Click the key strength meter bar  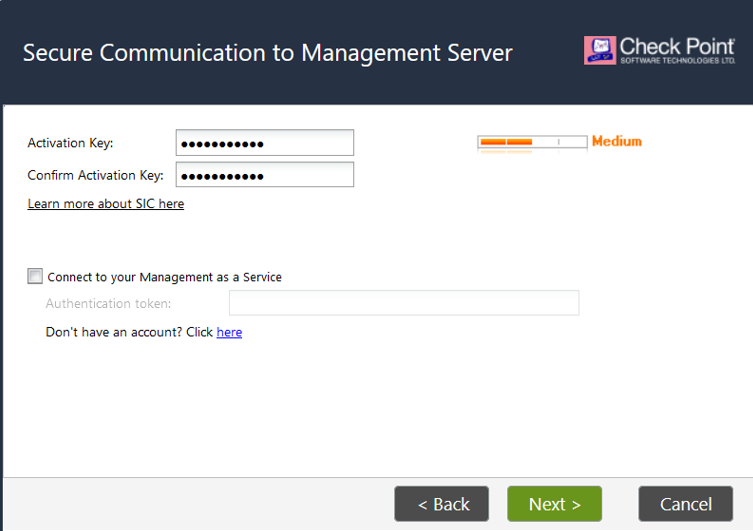[x=532, y=142]
